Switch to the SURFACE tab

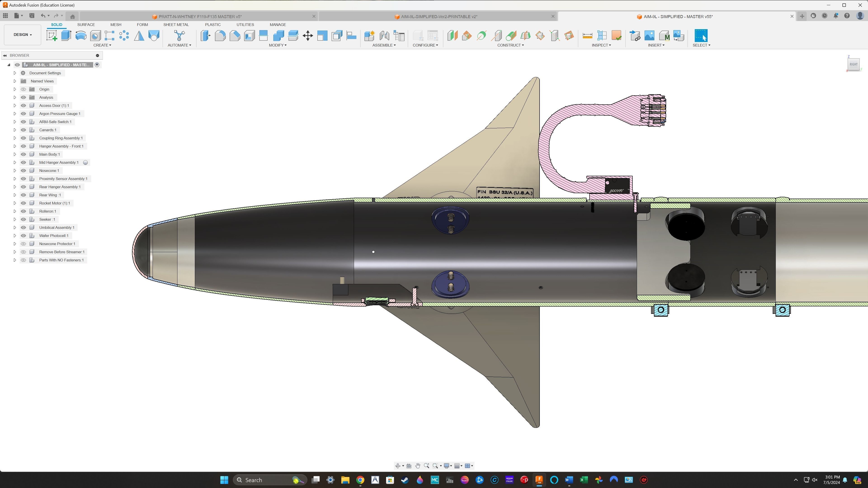tap(86, 25)
